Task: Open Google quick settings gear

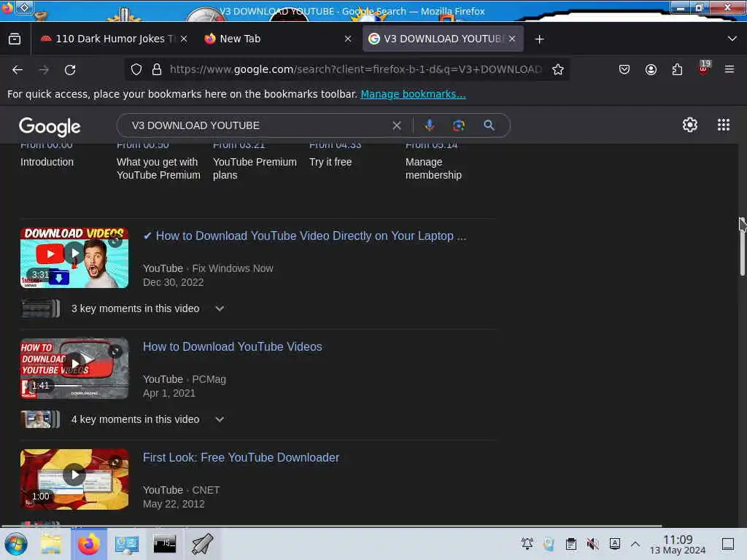Action: click(690, 125)
